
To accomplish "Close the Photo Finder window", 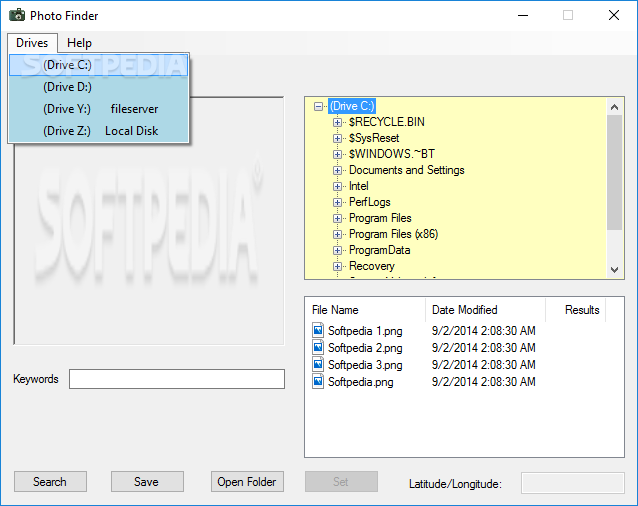I will 614,15.
